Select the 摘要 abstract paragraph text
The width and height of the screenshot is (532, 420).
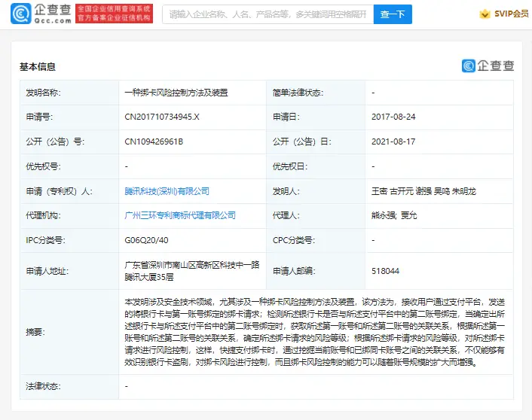[x=314, y=332]
